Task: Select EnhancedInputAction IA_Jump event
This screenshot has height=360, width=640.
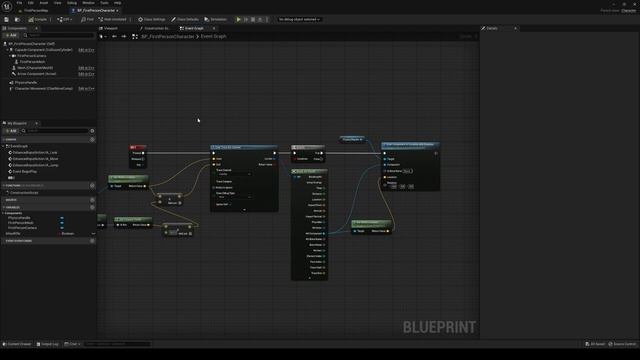Action: (34, 165)
